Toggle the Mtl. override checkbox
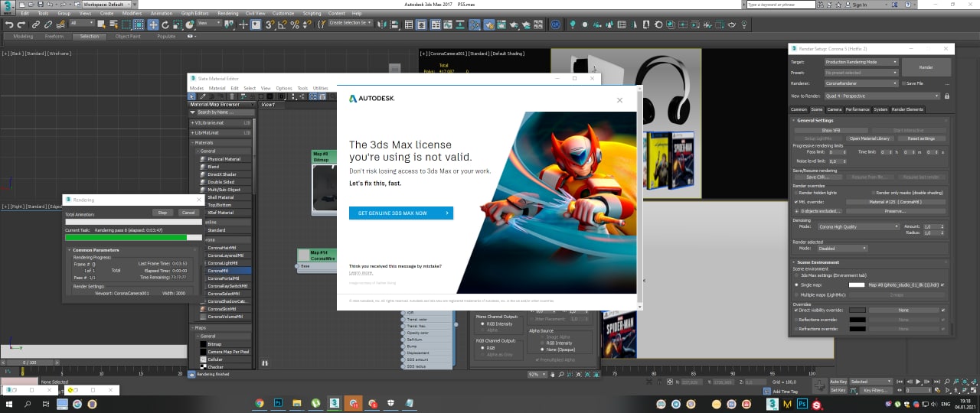Screen dimensions: 980x413 pyautogui.click(x=796, y=202)
